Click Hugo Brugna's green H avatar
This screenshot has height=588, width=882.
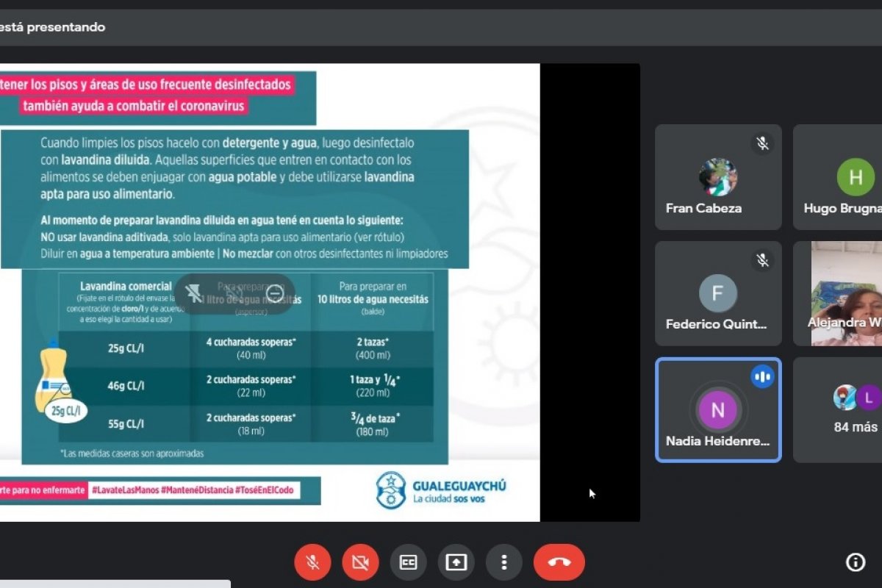point(856,177)
